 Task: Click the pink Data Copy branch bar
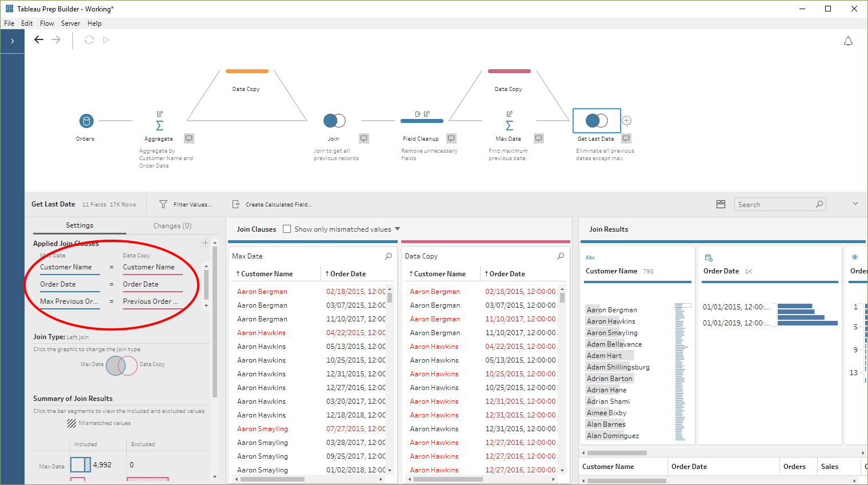click(x=509, y=71)
